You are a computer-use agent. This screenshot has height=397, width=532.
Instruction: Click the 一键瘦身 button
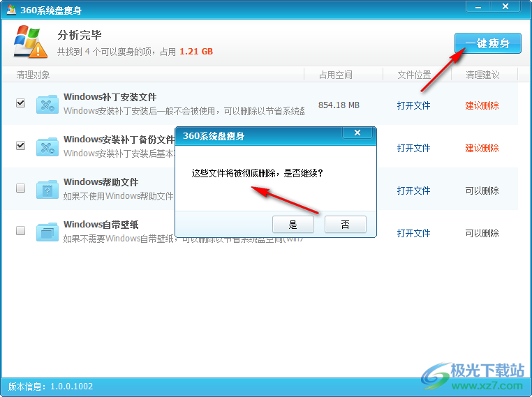(x=487, y=43)
